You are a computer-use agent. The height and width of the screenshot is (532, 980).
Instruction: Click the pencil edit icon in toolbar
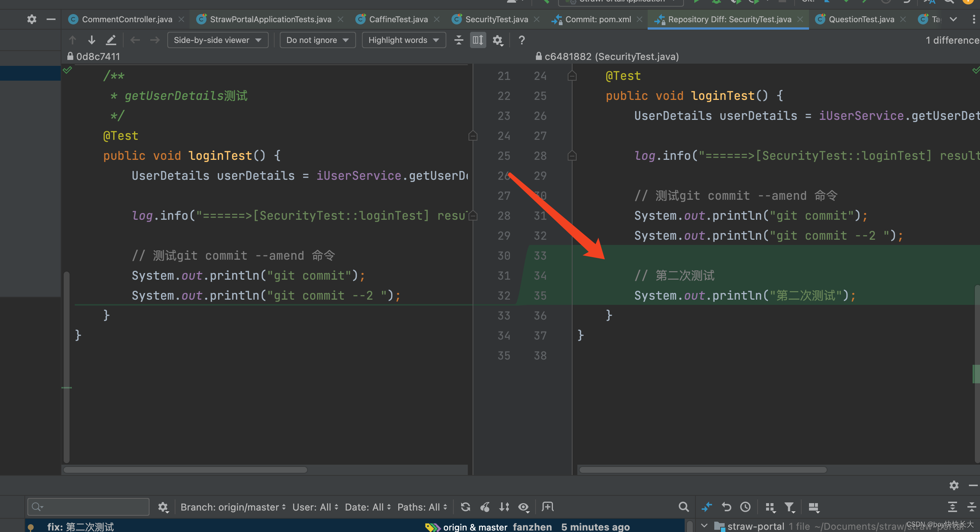[x=111, y=40]
